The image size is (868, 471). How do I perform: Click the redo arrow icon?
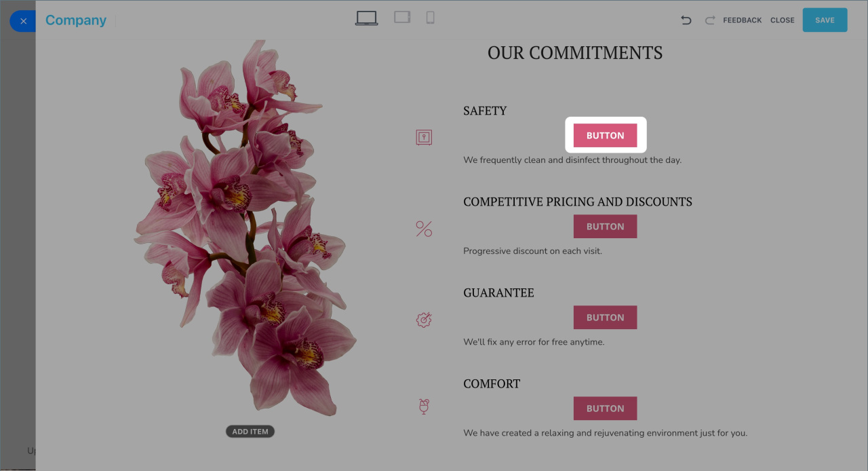tap(710, 20)
